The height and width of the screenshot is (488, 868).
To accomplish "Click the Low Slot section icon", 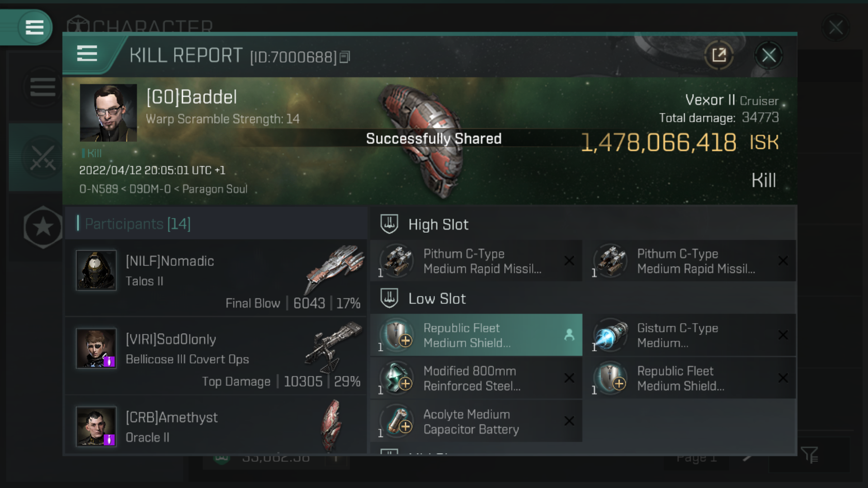I will 389,298.
